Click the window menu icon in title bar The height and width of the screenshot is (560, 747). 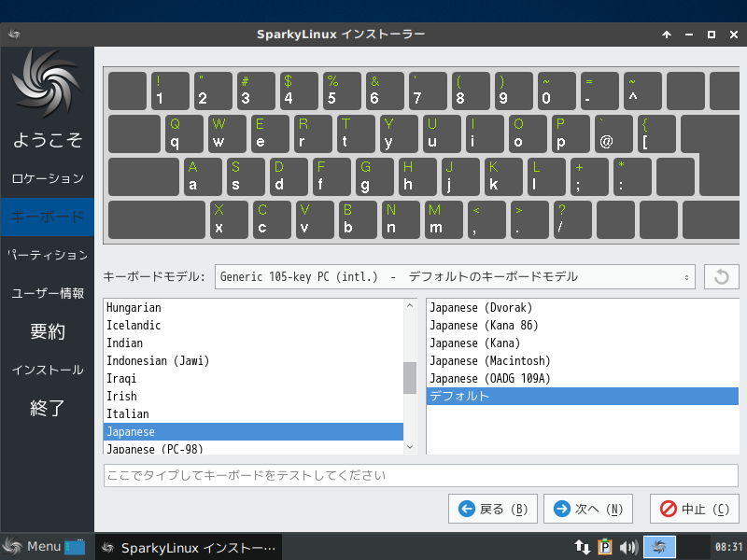[x=14, y=35]
